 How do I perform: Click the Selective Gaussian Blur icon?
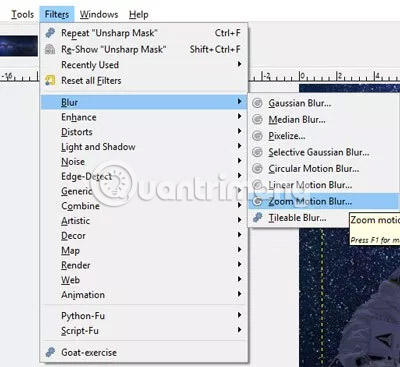pos(257,152)
